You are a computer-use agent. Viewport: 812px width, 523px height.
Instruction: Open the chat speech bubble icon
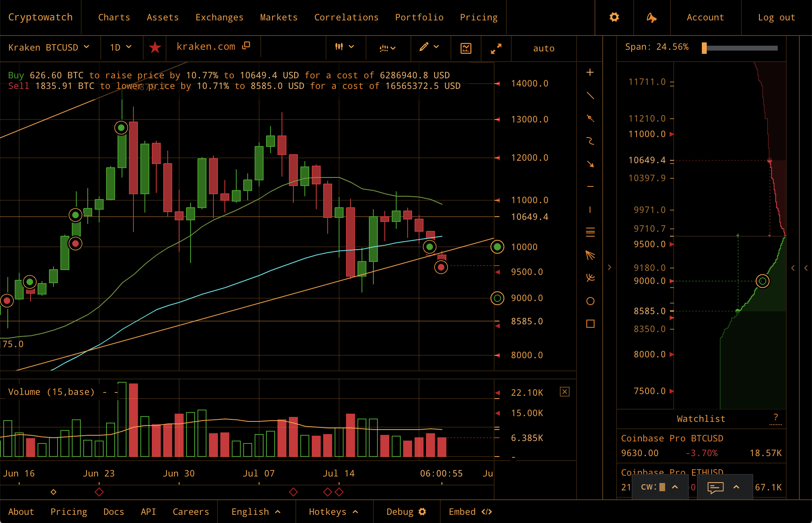click(715, 487)
